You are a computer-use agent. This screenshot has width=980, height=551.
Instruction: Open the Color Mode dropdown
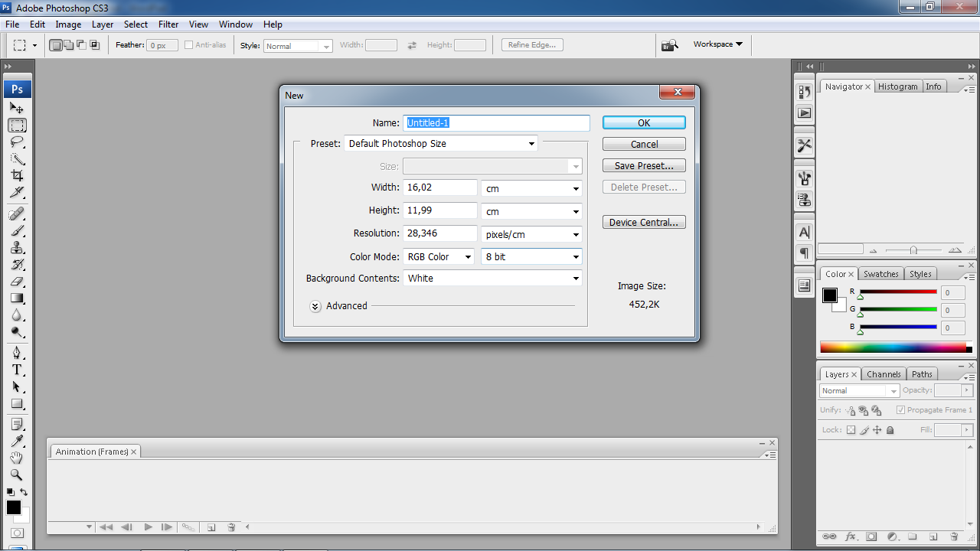439,257
